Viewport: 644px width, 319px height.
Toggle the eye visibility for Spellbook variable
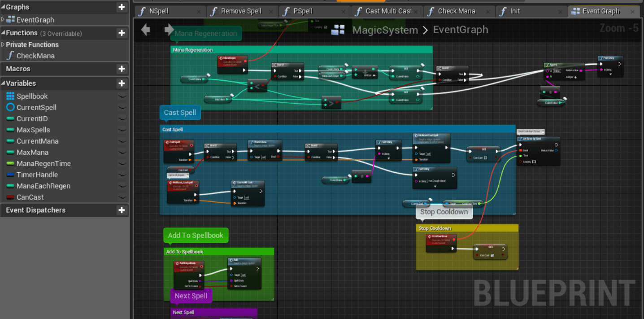122,96
